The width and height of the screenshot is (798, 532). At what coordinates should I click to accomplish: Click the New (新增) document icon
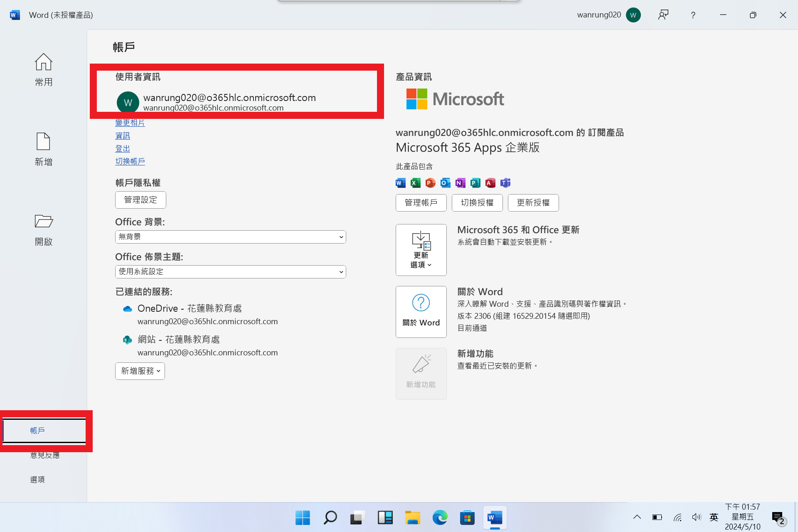(x=43, y=142)
